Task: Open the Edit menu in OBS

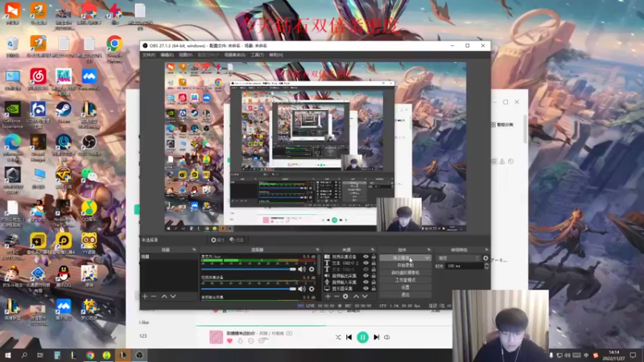Action: click(167, 55)
